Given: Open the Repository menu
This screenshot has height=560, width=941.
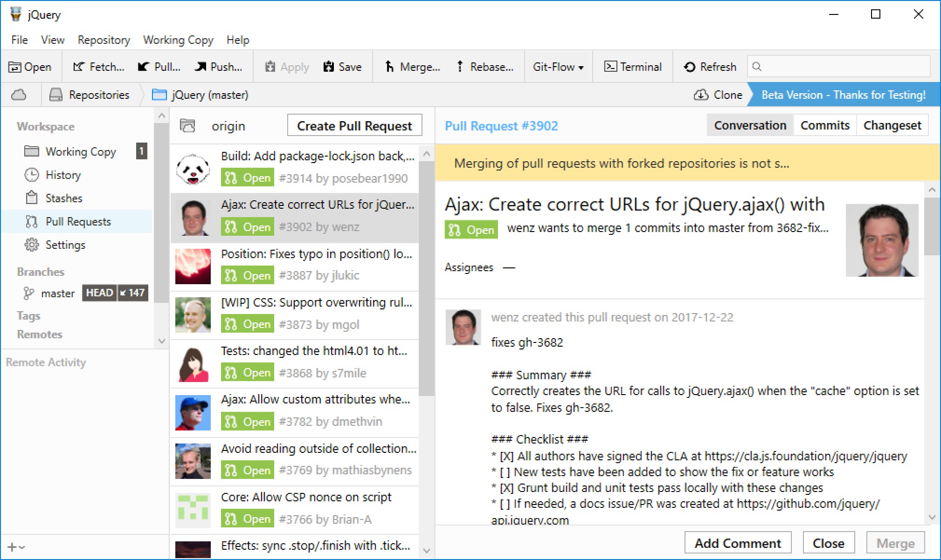Looking at the screenshot, I should (104, 40).
